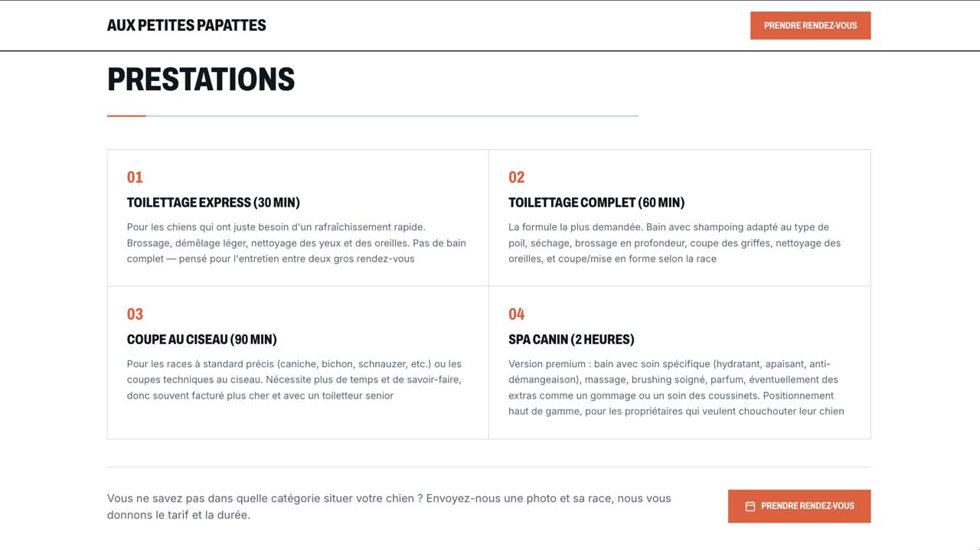980x550 pixels.
Task: Click the Spa Canin description paragraph
Action: point(676,388)
